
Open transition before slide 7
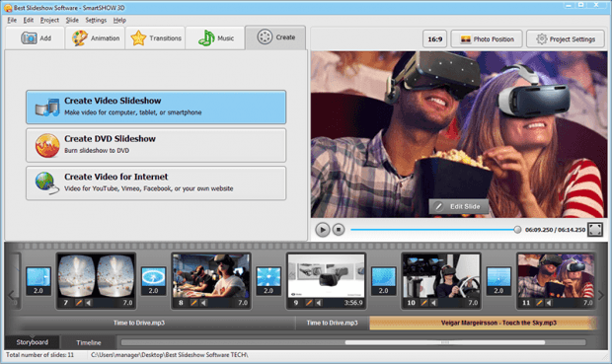click(38, 280)
